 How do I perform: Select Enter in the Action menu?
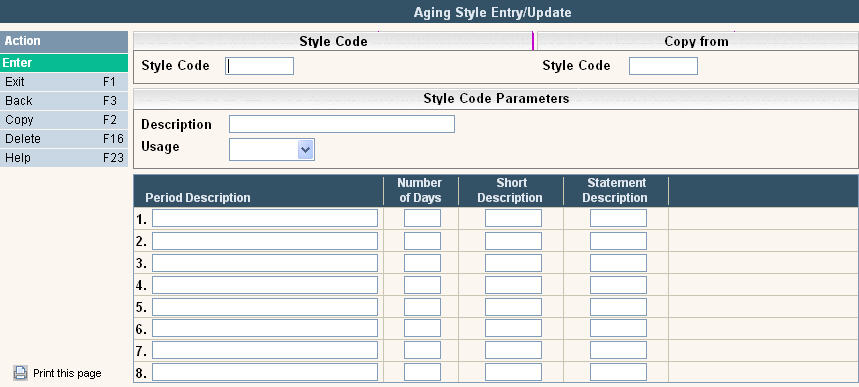(x=64, y=62)
